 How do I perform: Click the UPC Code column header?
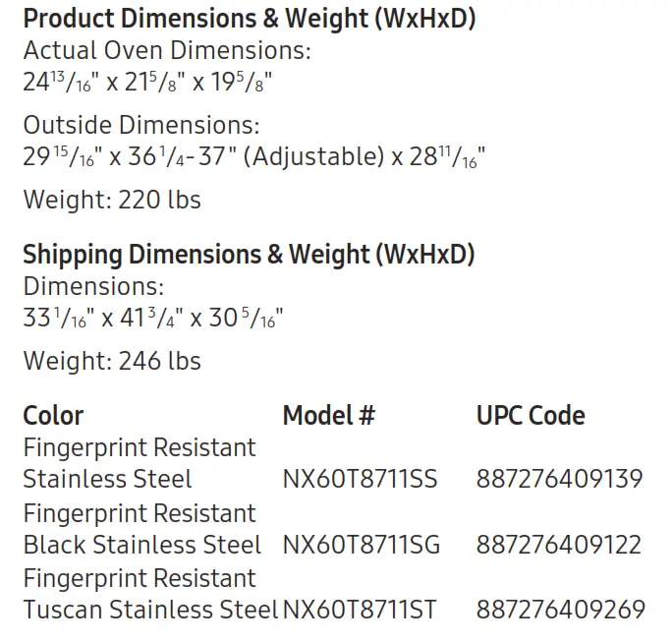pos(531,416)
